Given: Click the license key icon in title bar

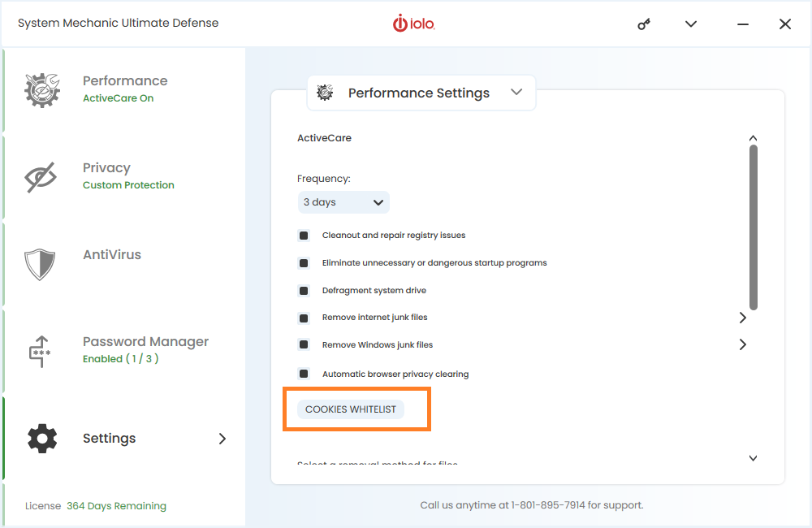Looking at the screenshot, I should point(644,24).
